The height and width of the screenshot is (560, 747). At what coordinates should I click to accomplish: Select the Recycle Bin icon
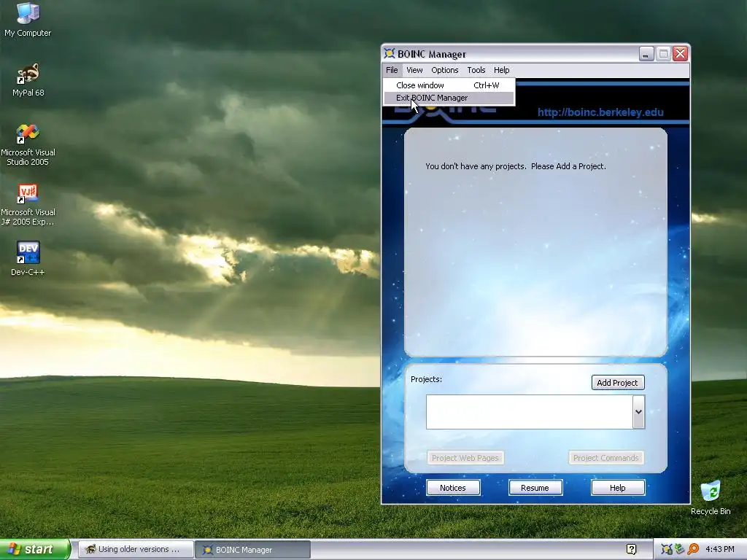click(x=711, y=497)
